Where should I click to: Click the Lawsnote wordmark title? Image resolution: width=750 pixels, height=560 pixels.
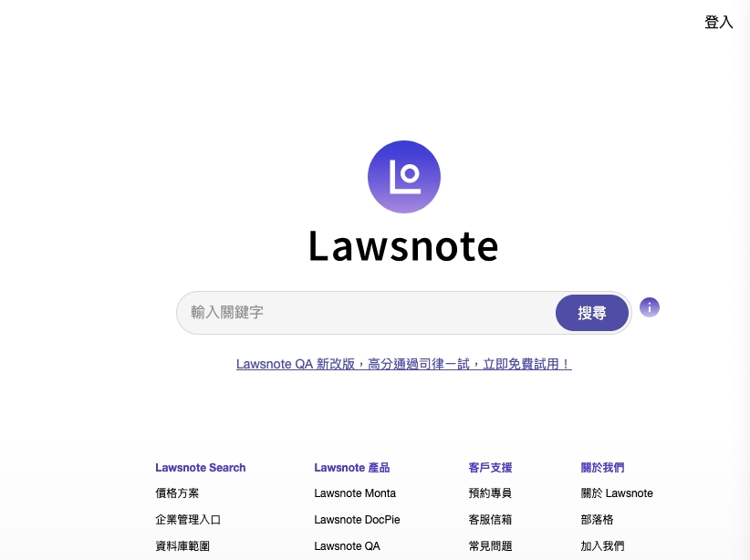[403, 246]
